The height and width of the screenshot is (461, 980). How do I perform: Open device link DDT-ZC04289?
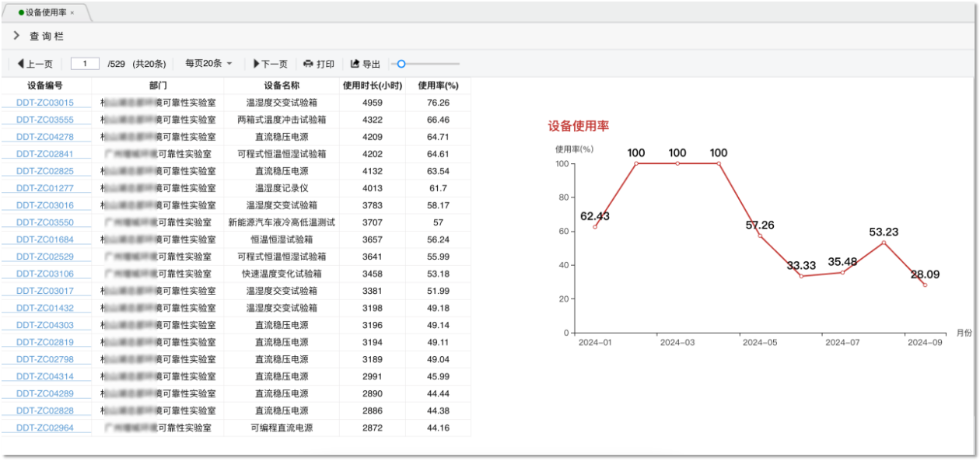tap(45, 393)
